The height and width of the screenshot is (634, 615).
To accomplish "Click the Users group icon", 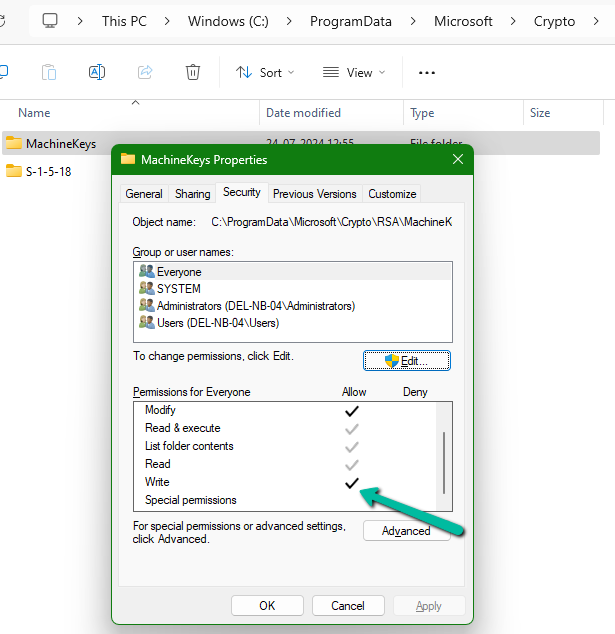I will [146, 322].
